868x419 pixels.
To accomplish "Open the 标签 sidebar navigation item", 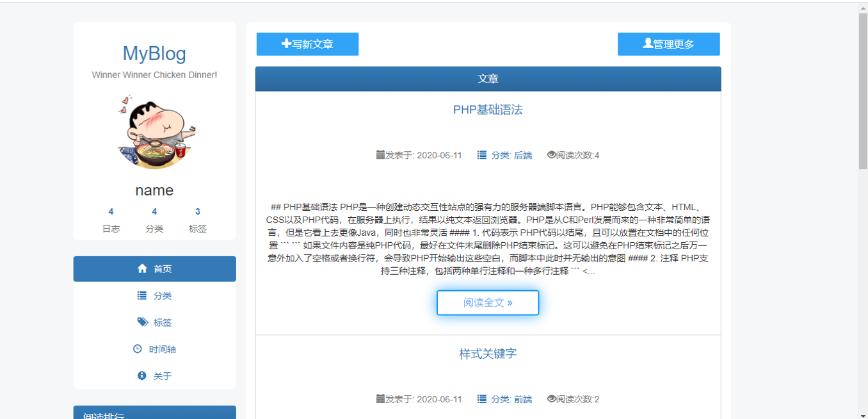I will (x=155, y=322).
